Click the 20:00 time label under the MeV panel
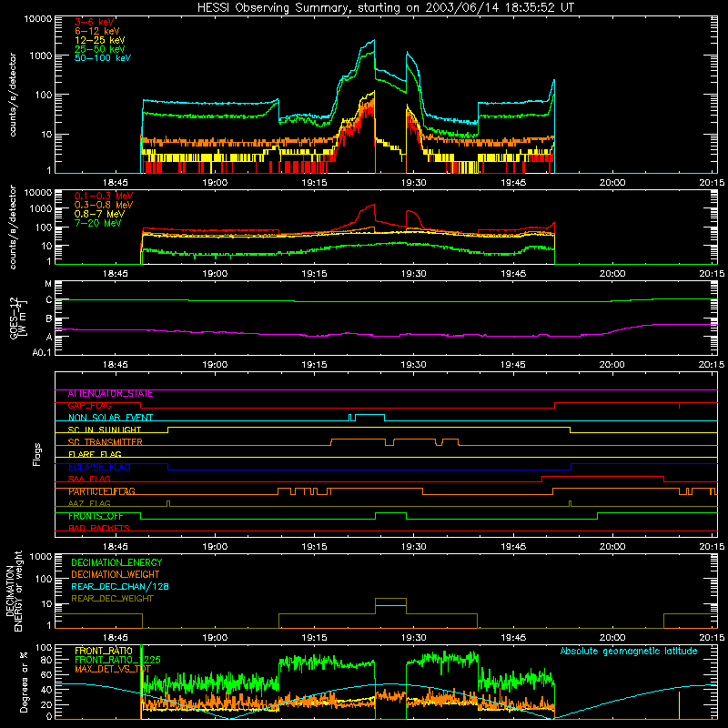Screen dimensions: 728x728 612,274
